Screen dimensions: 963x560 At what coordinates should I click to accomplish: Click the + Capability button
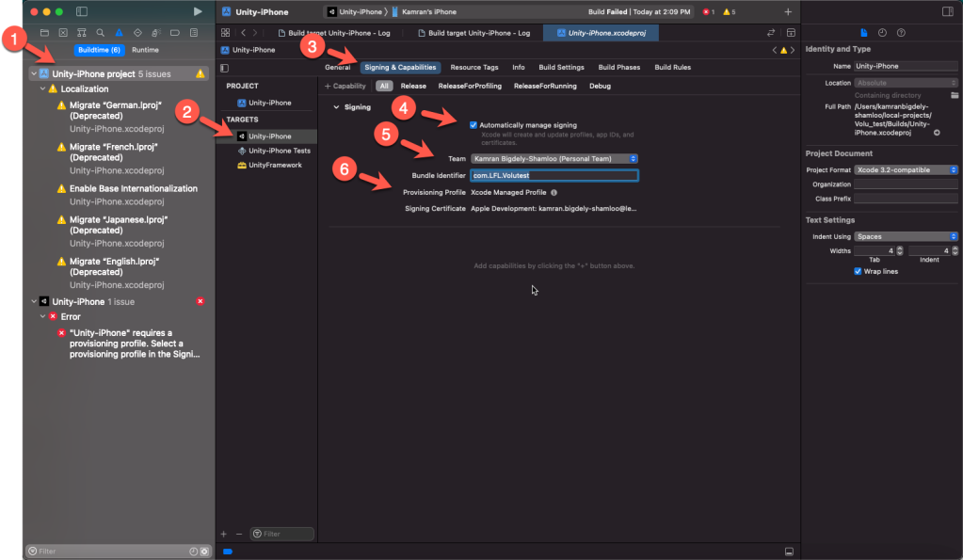click(x=345, y=86)
